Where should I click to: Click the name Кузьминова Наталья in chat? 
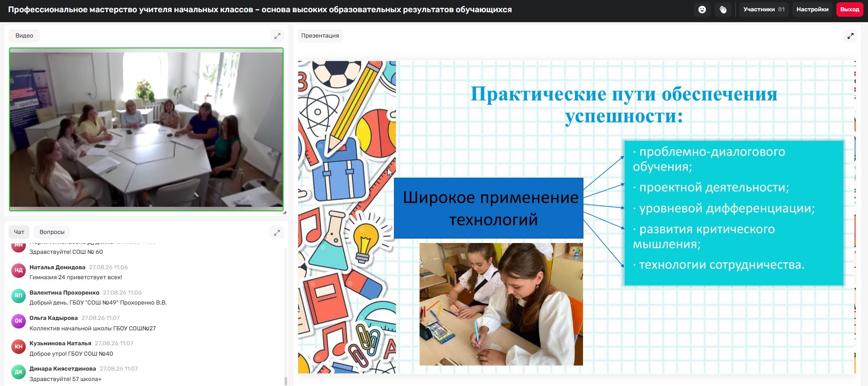(60, 343)
